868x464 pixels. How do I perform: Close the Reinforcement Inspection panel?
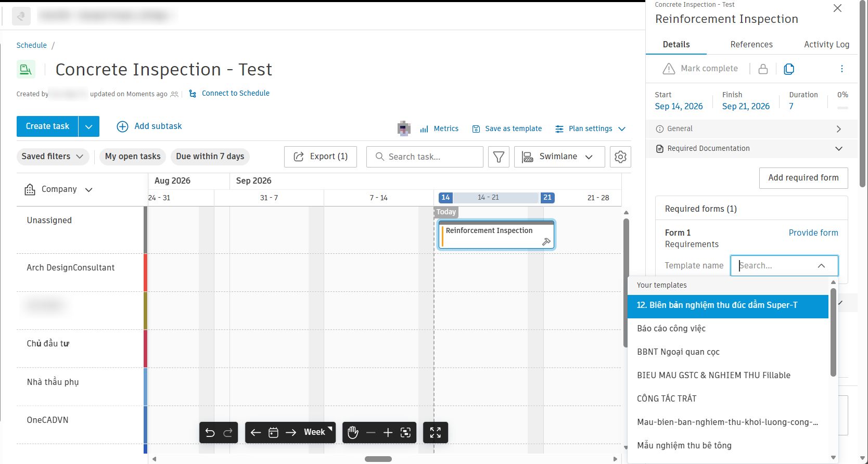coord(837,8)
